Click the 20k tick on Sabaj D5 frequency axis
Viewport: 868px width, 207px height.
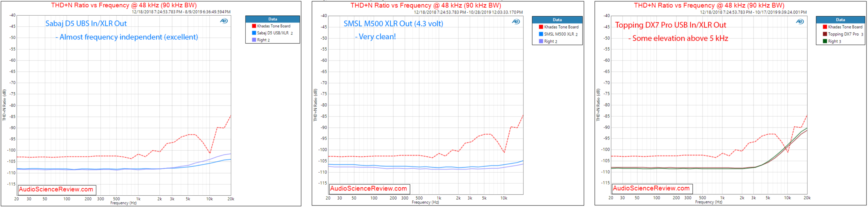(231, 199)
